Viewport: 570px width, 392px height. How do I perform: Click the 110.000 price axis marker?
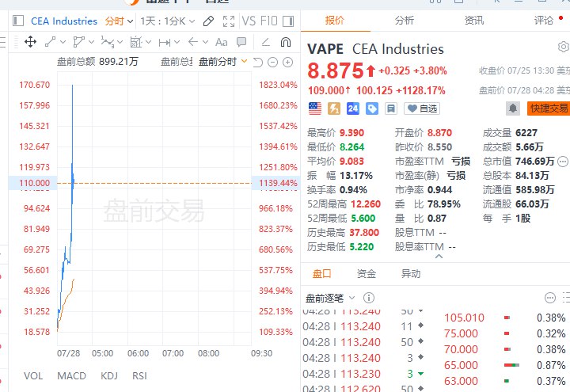33,183
